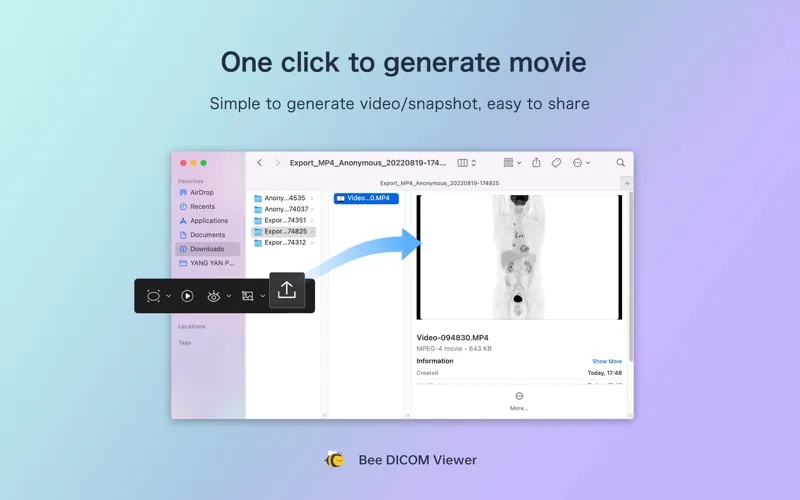Select Downloads in the sidebar

point(207,249)
